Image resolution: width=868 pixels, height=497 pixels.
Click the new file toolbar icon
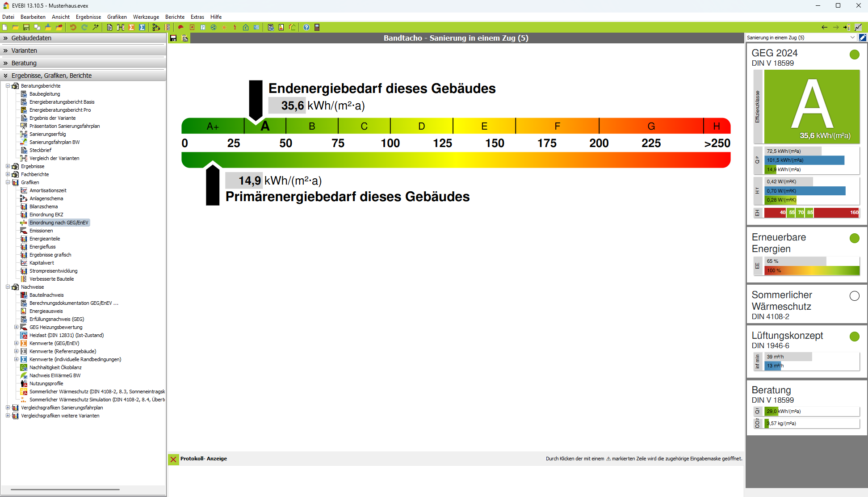pyautogui.click(x=5, y=27)
